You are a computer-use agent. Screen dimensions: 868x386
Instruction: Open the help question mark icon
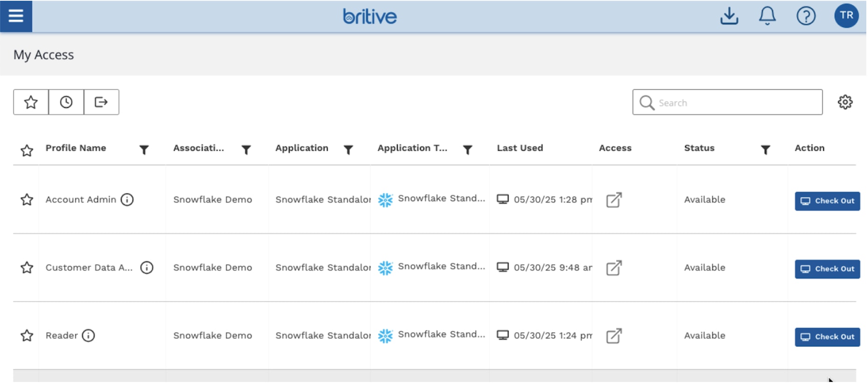pos(806,16)
